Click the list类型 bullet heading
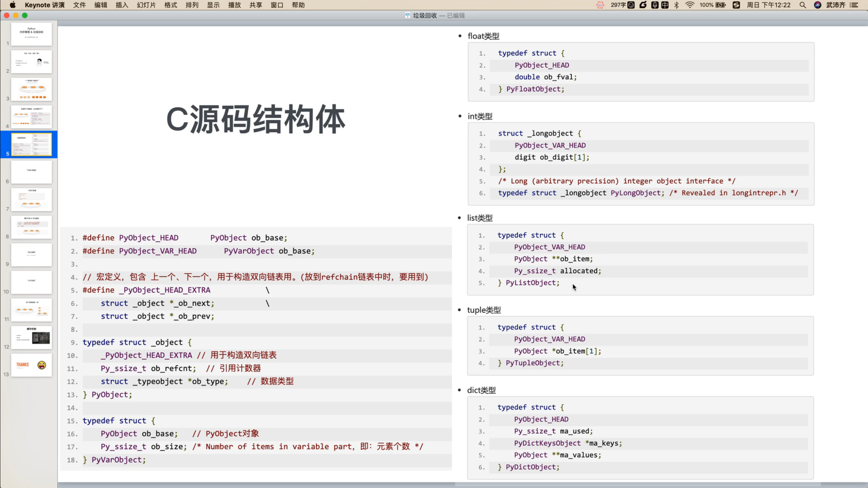The height and width of the screenshot is (488, 868). pyautogui.click(x=480, y=218)
